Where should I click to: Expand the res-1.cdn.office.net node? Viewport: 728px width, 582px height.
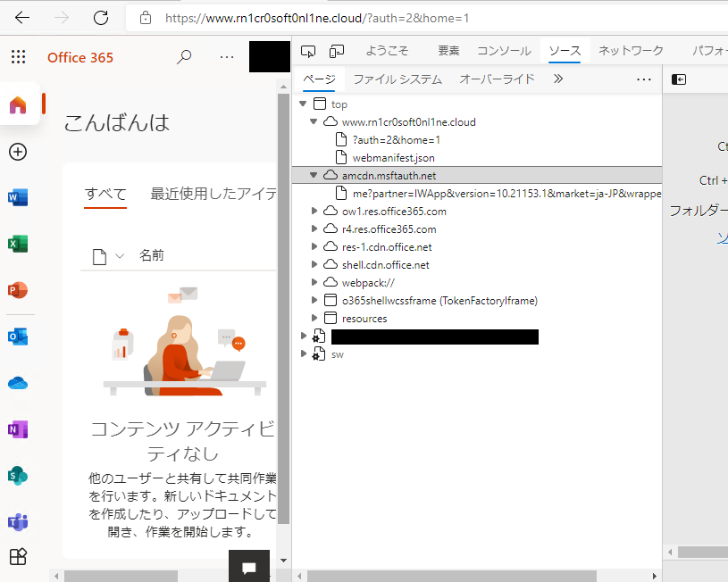coord(314,247)
